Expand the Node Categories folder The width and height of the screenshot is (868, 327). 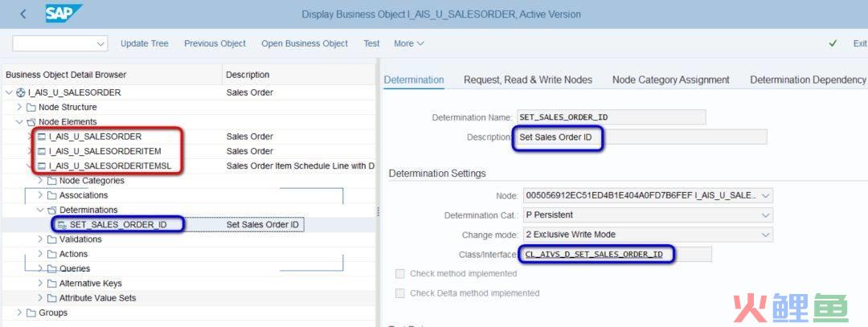[x=40, y=181]
